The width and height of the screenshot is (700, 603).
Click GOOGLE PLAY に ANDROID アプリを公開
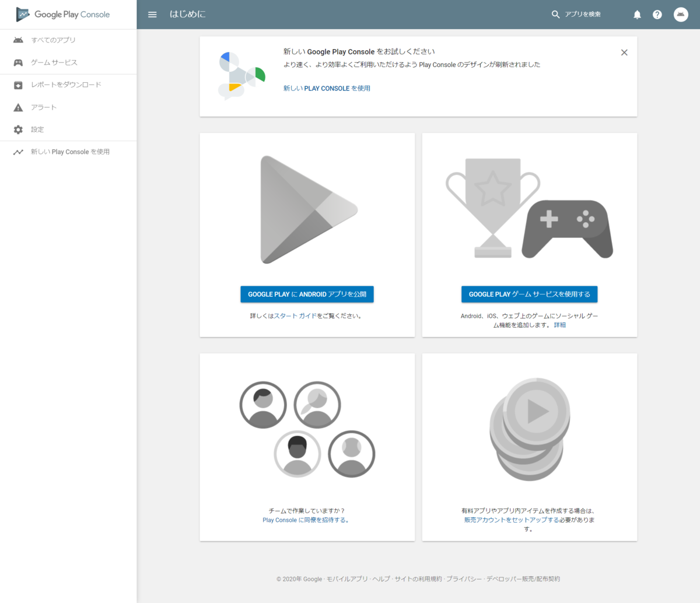pyautogui.click(x=307, y=294)
